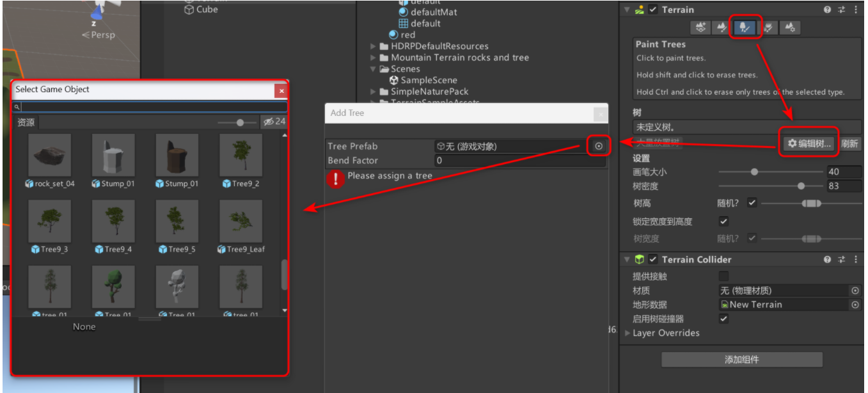Click the Tree Prefab object picker circle
The image size is (868, 393).
click(599, 146)
